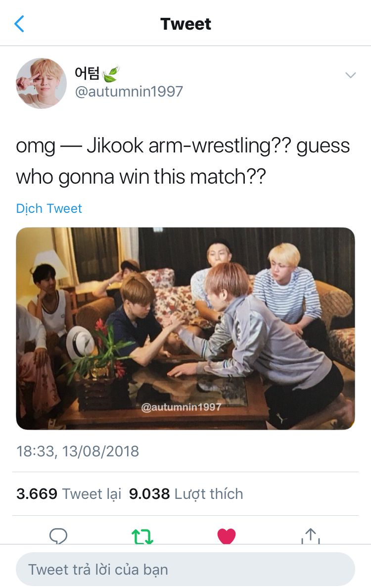Open the author's profile avatar picture
The width and height of the screenshot is (371, 588).
point(41,83)
